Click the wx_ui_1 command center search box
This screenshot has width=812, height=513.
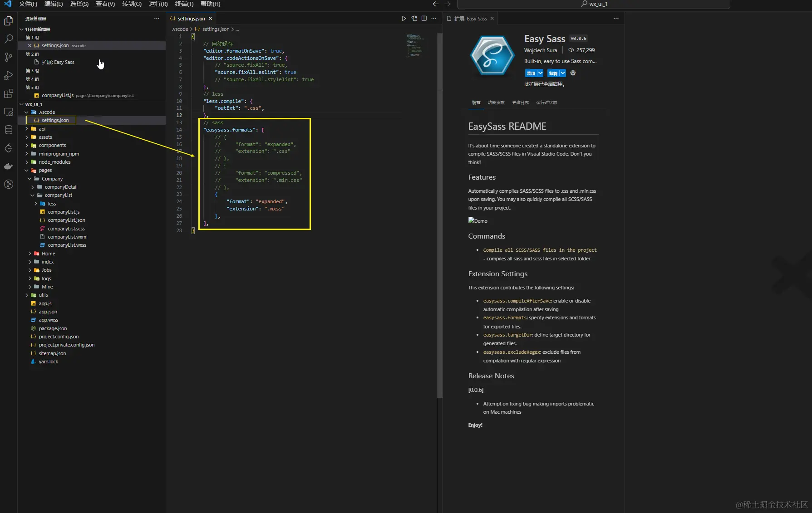pyautogui.click(x=594, y=4)
